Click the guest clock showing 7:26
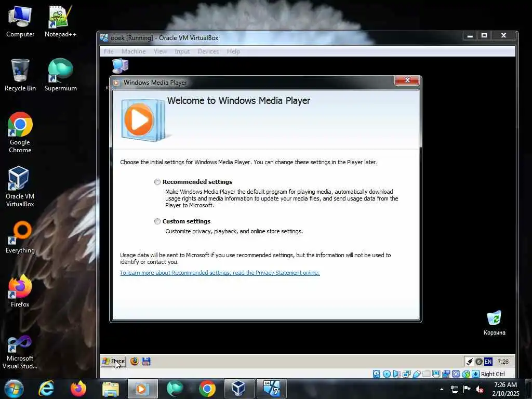Image resolution: width=532 pixels, height=399 pixels. (503, 362)
